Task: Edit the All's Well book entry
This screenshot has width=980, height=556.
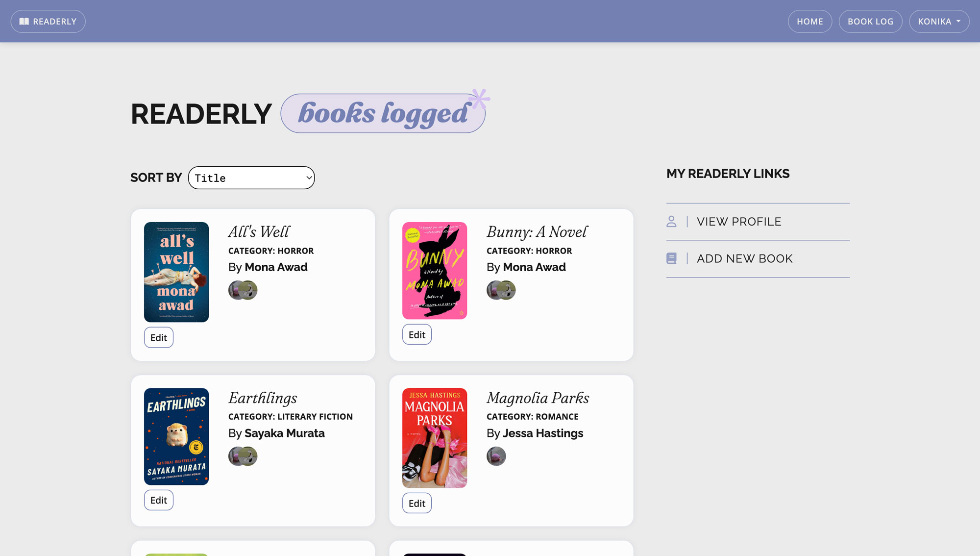Action: coord(158,337)
